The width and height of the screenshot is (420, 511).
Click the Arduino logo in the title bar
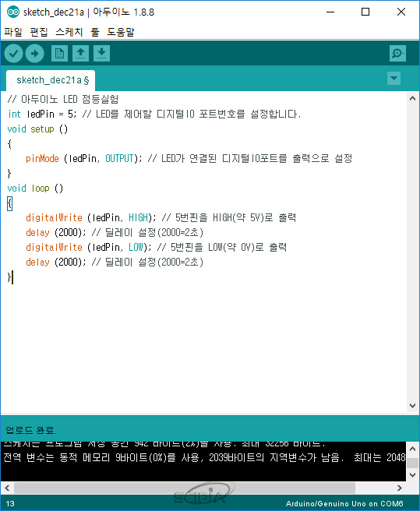tap(13, 12)
